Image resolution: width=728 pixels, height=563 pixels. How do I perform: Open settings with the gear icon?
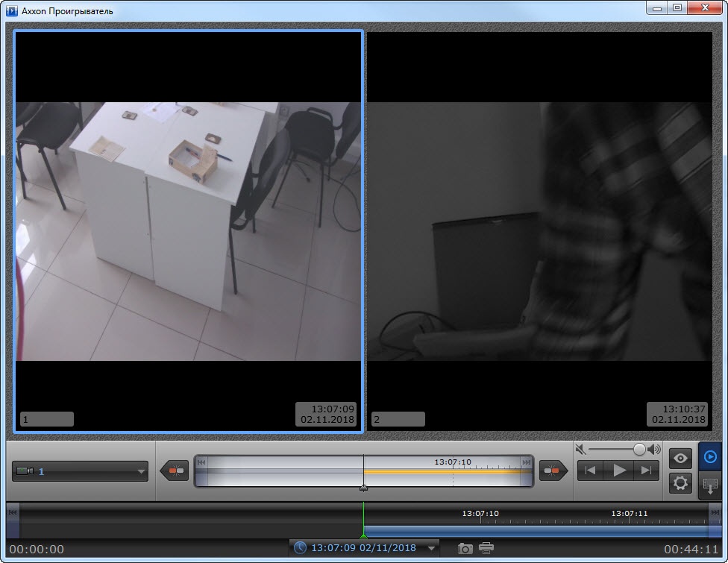(x=680, y=483)
